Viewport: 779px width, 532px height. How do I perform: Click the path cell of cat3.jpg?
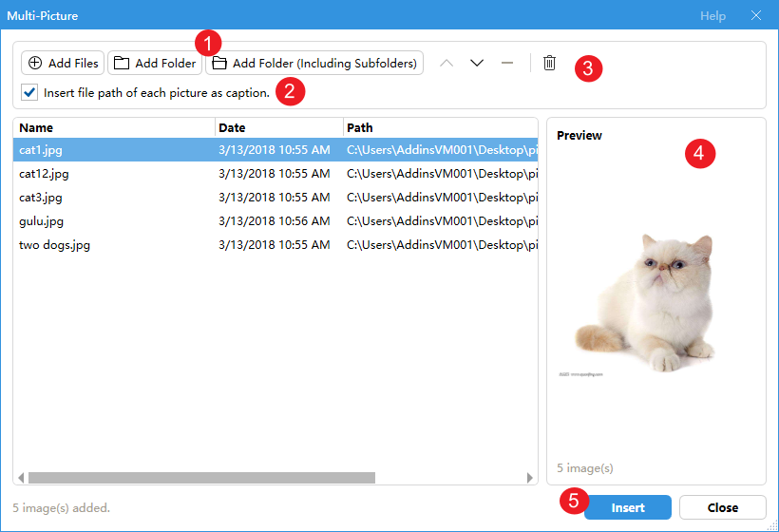[442, 198]
